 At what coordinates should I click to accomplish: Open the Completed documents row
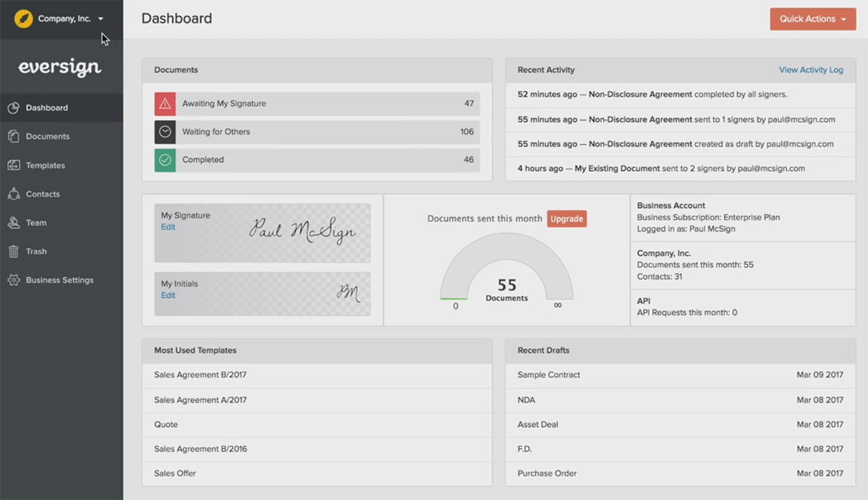tap(317, 160)
